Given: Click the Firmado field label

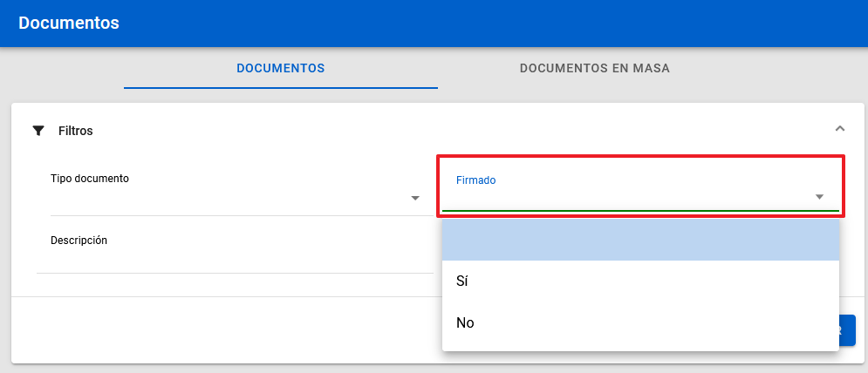Looking at the screenshot, I should pos(475,180).
